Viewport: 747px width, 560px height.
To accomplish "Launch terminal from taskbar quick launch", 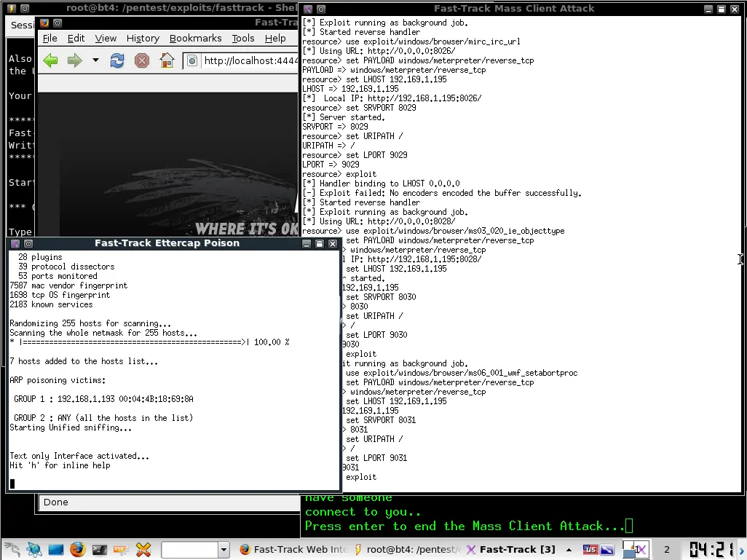I will point(99,550).
